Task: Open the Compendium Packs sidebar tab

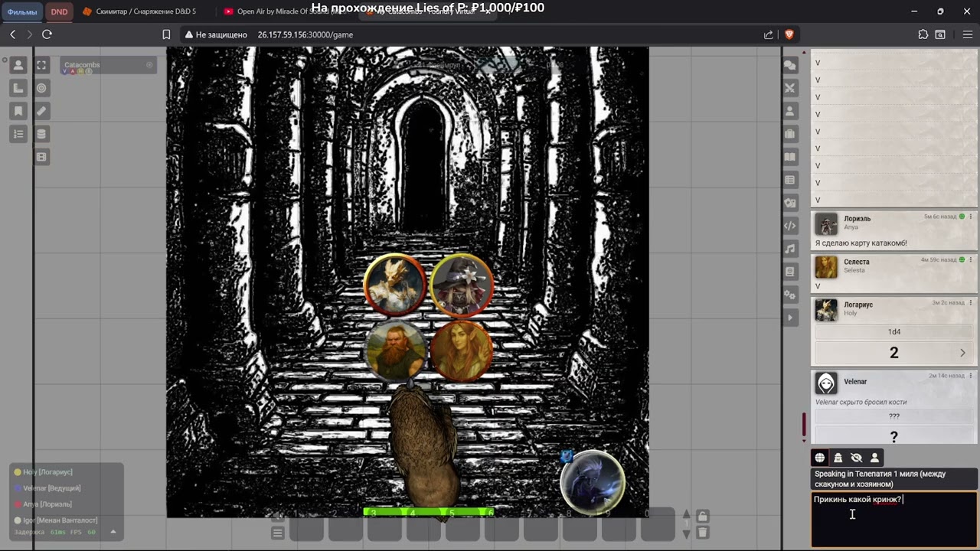Action: (790, 272)
